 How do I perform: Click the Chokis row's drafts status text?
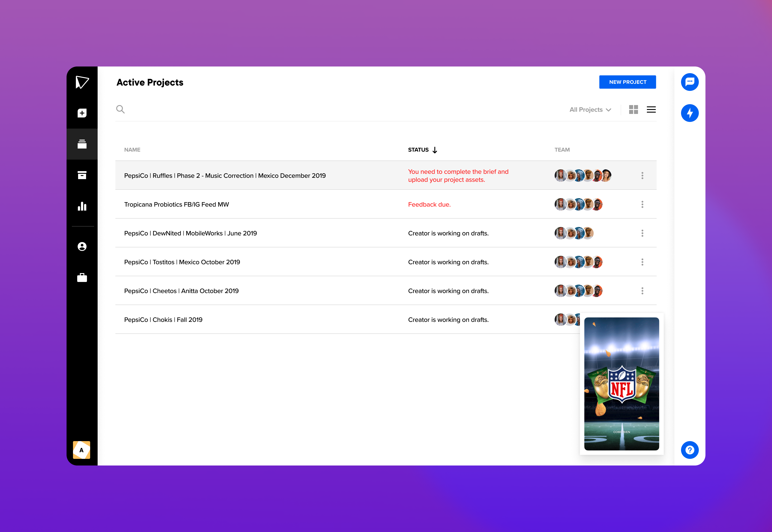coord(448,320)
